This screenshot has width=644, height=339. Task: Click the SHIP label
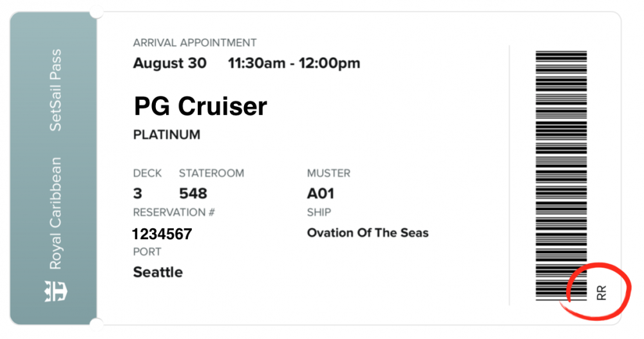tap(319, 212)
